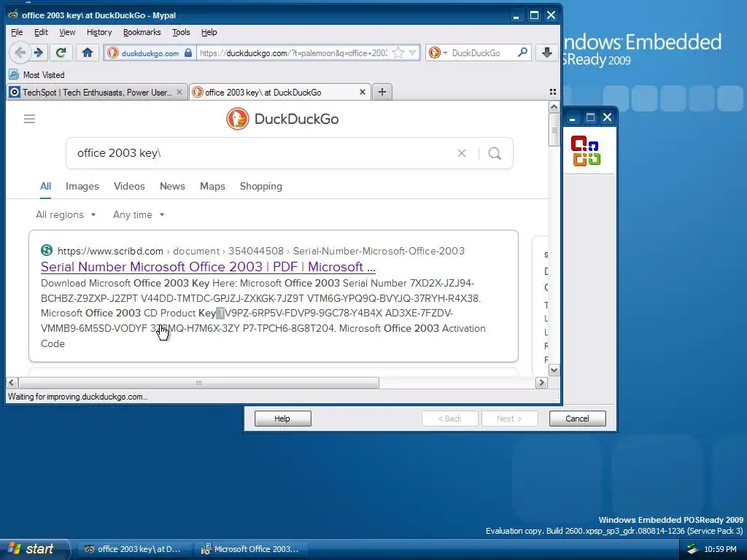The width and height of the screenshot is (747, 560).
Task: Open the History menu
Action: (x=99, y=32)
